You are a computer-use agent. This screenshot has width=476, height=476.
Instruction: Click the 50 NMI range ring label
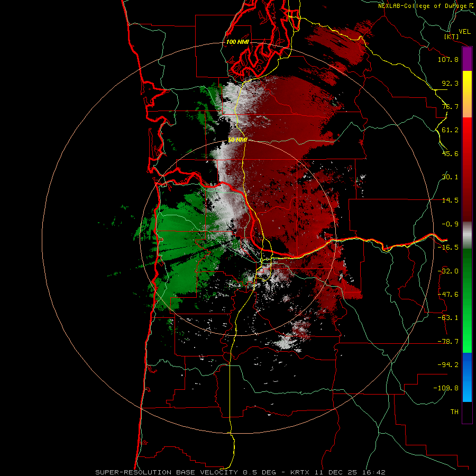[x=237, y=140]
